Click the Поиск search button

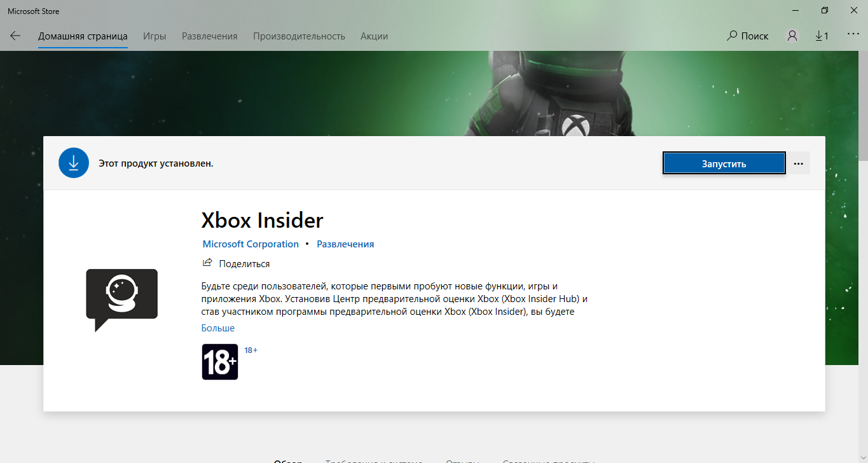(x=748, y=36)
